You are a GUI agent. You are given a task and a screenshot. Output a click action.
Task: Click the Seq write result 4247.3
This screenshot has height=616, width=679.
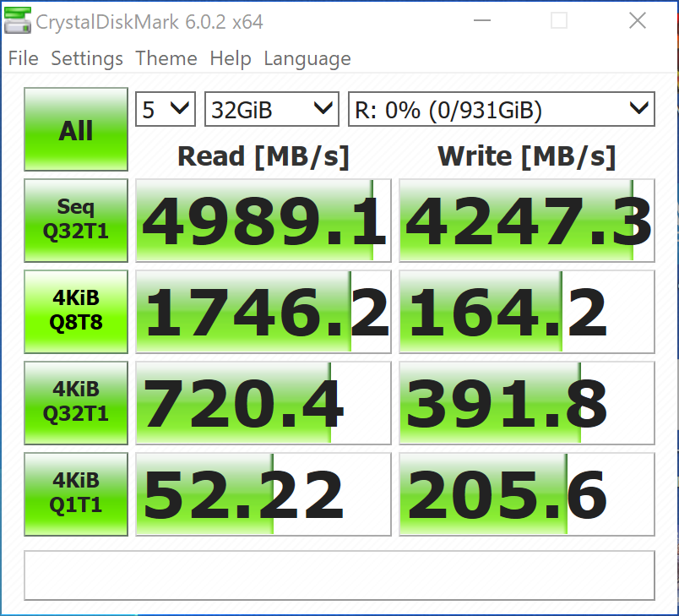[527, 221]
